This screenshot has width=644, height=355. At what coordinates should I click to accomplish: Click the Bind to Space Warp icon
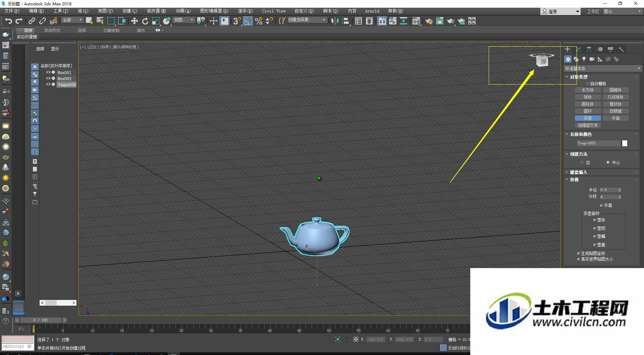tap(53, 21)
